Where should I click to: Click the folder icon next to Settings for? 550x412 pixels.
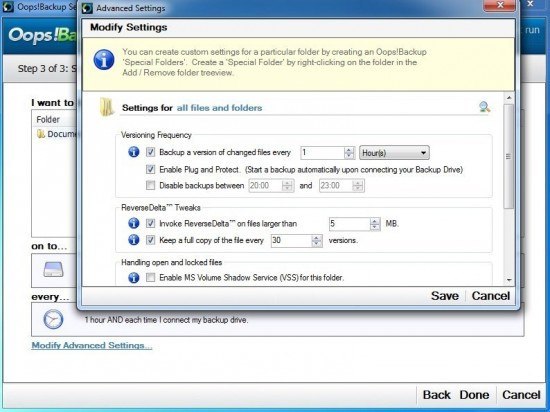tap(106, 107)
